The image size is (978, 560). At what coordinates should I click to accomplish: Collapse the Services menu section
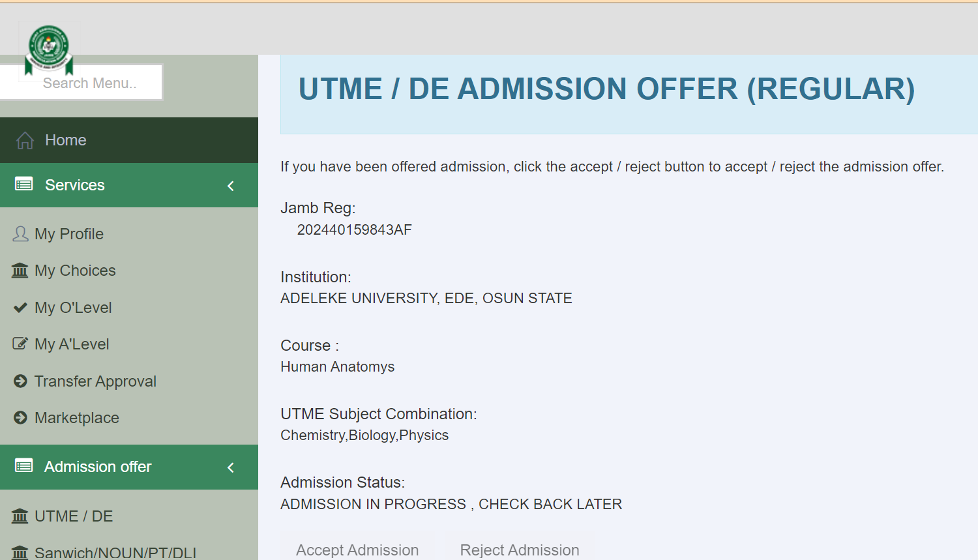(x=231, y=185)
